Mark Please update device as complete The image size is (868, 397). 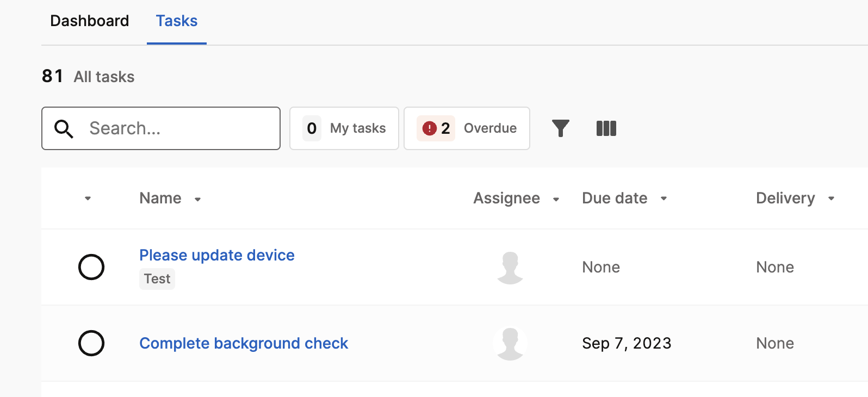pyautogui.click(x=91, y=267)
